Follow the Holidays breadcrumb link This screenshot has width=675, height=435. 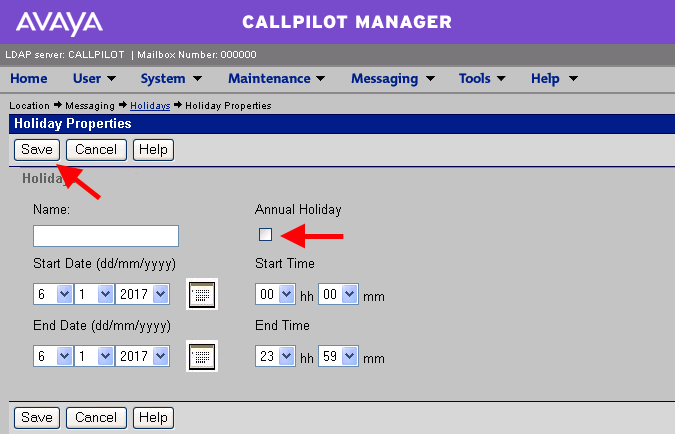click(x=150, y=106)
